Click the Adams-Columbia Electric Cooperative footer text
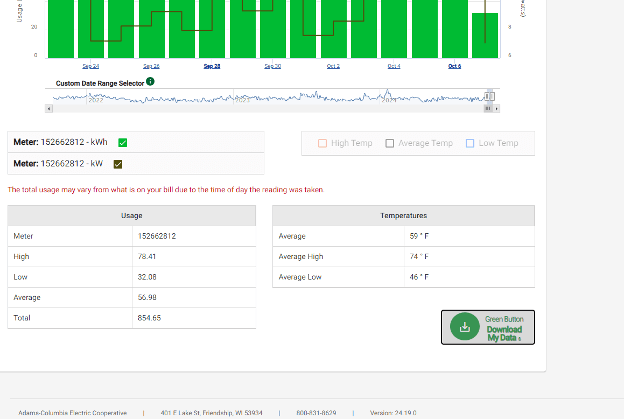 click(72, 413)
